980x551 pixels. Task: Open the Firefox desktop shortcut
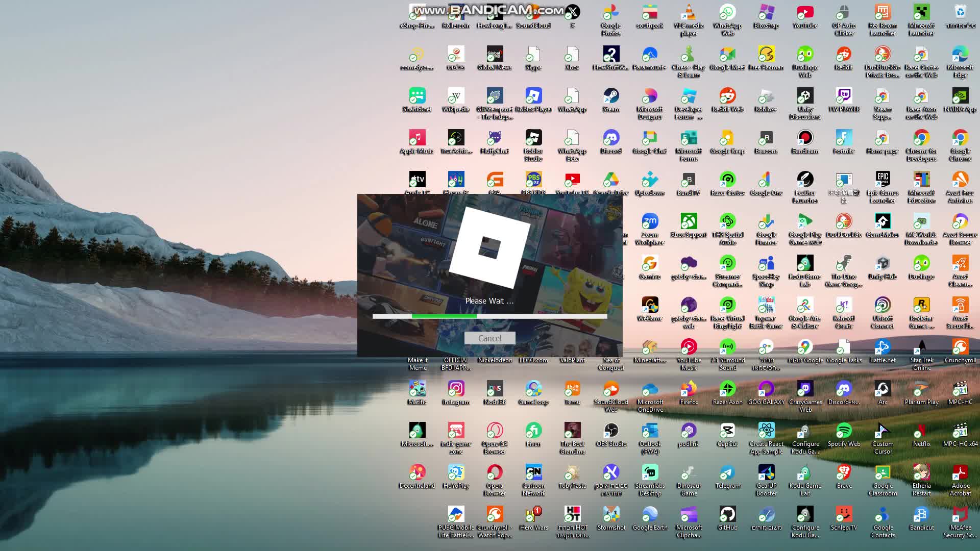[x=689, y=389]
